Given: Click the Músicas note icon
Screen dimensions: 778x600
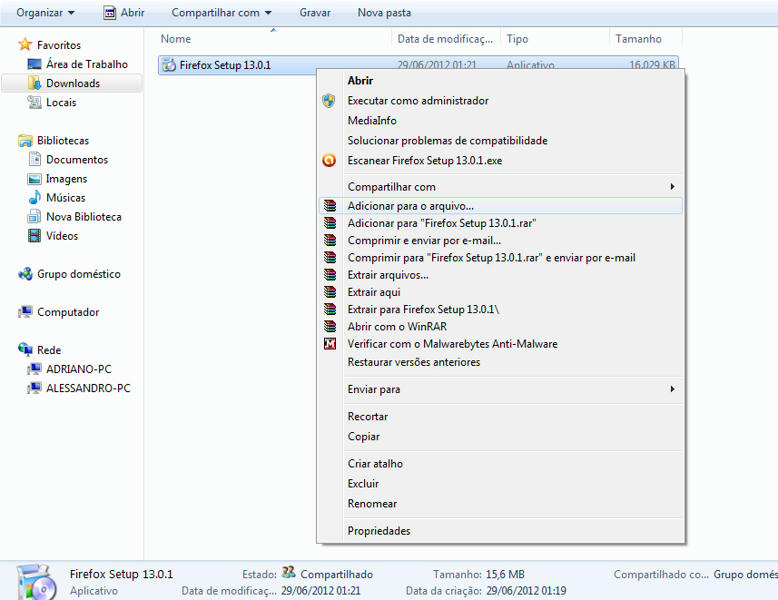Looking at the screenshot, I should click(x=34, y=198).
